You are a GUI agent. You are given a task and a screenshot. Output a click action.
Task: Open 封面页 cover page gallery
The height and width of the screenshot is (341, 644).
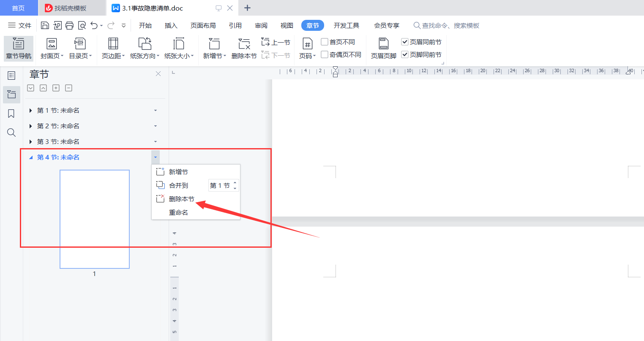[x=52, y=48]
